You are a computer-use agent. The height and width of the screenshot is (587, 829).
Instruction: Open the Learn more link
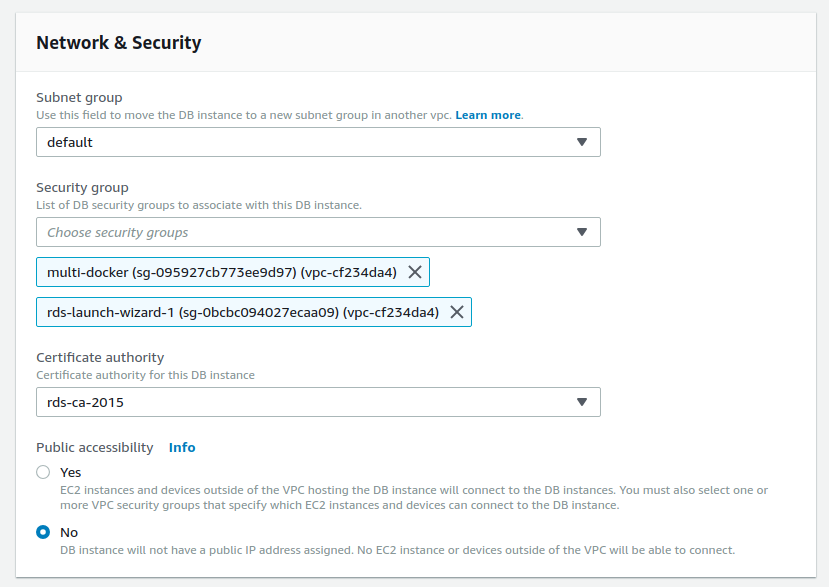click(x=488, y=115)
